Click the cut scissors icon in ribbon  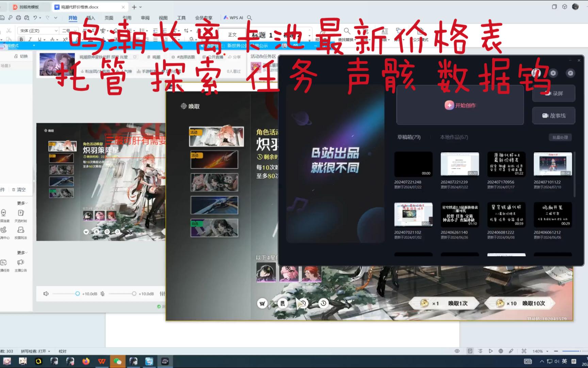(x=9, y=31)
